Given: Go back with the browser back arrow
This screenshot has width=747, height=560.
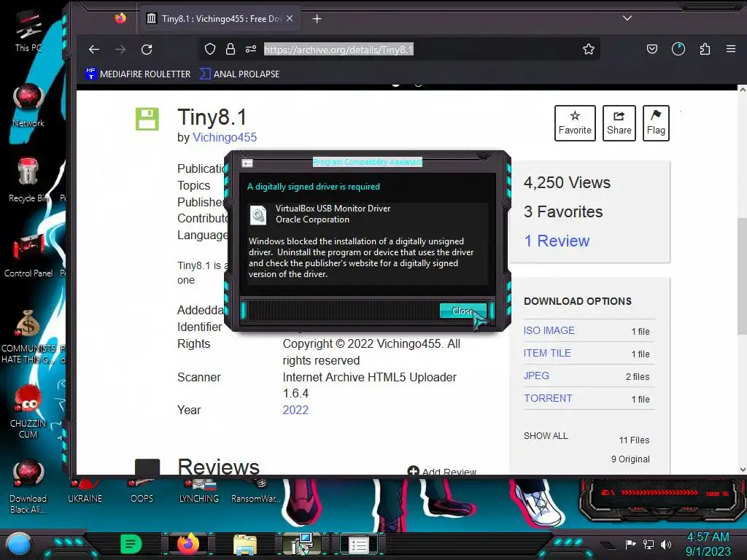Looking at the screenshot, I should point(94,50).
